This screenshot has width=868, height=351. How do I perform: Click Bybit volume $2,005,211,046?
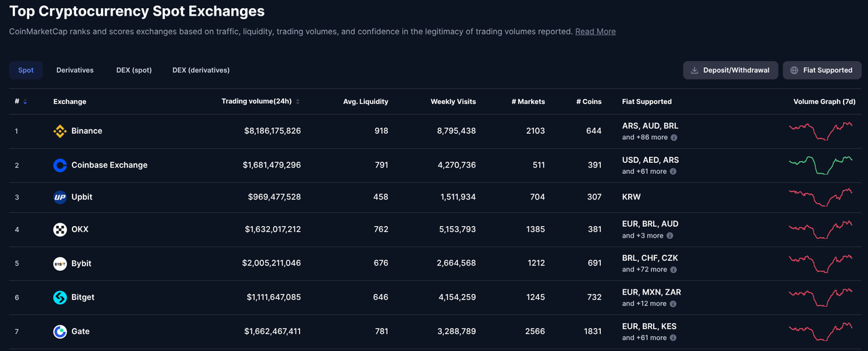pyautogui.click(x=272, y=263)
